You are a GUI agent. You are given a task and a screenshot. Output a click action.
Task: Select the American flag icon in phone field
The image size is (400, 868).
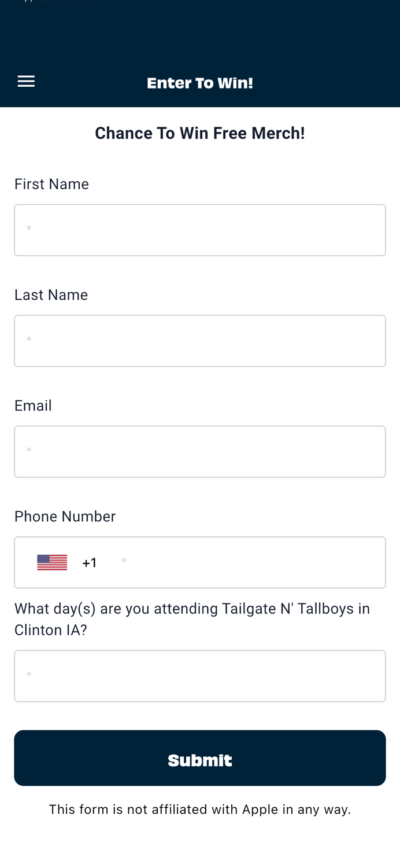[x=52, y=562]
